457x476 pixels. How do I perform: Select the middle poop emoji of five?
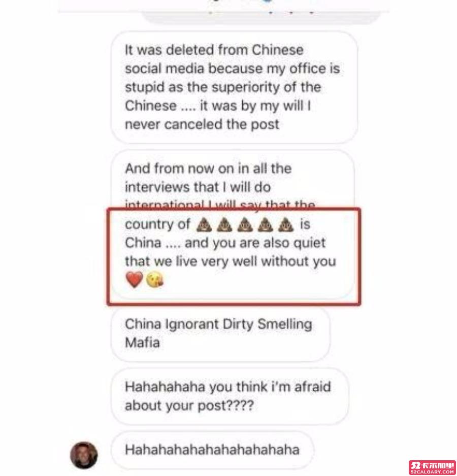click(245, 225)
